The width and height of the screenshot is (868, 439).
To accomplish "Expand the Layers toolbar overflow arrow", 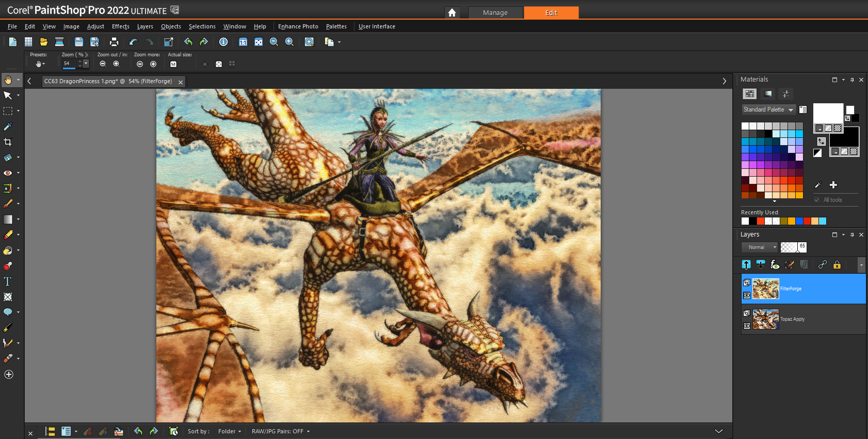I will [x=861, y=265].
